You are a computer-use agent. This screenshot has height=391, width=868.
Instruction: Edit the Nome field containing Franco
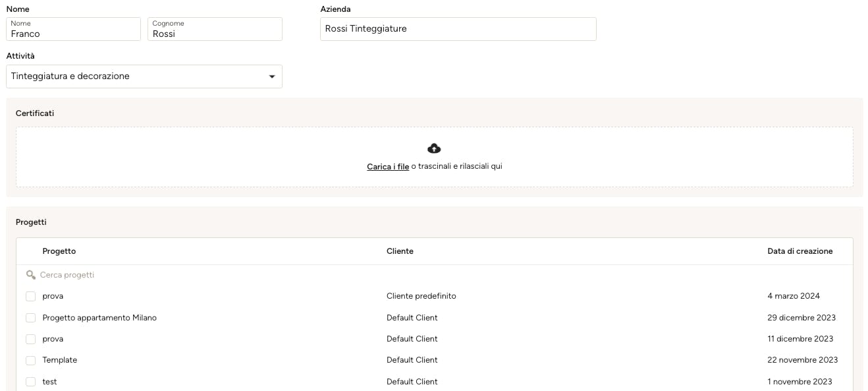tap(74, 29)
